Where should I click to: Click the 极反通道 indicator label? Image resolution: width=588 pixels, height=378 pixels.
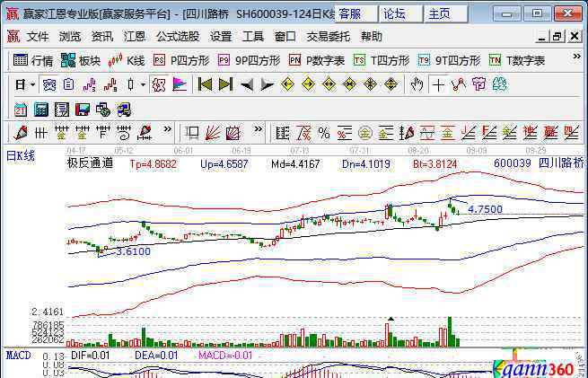90,163
